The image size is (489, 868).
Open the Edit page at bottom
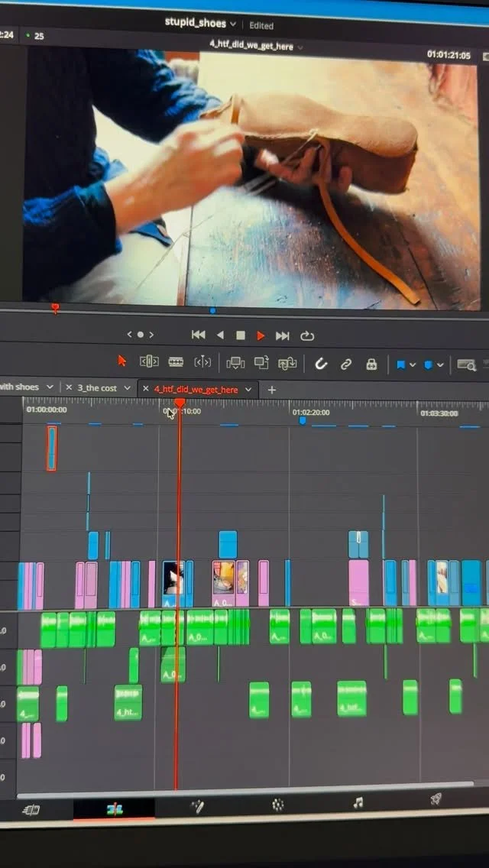click(x=115, y=809)
